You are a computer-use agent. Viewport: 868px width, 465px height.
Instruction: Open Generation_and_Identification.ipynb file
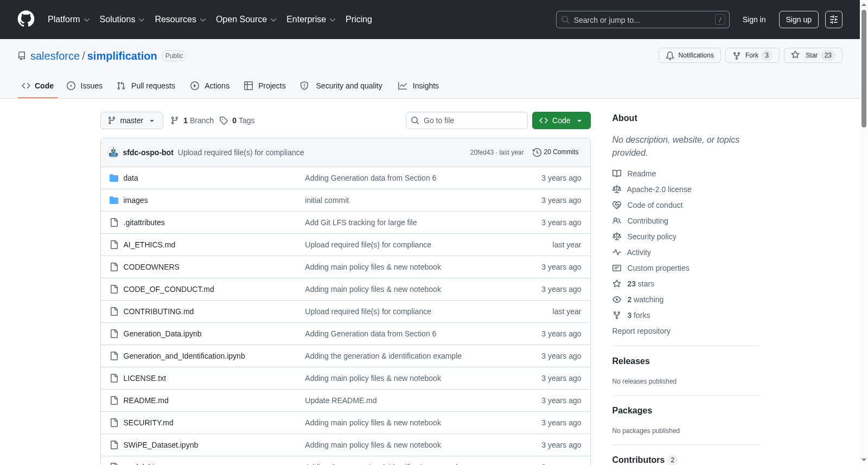click(184, 356)
